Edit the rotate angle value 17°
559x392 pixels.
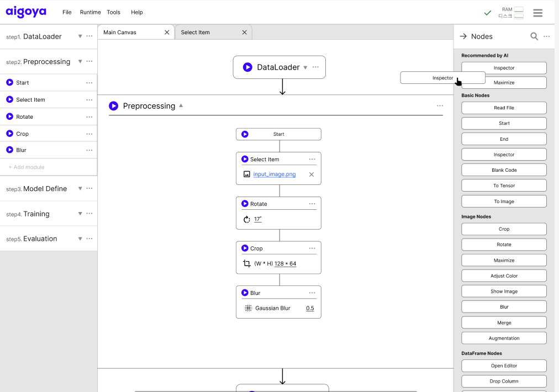click(258, 219)
